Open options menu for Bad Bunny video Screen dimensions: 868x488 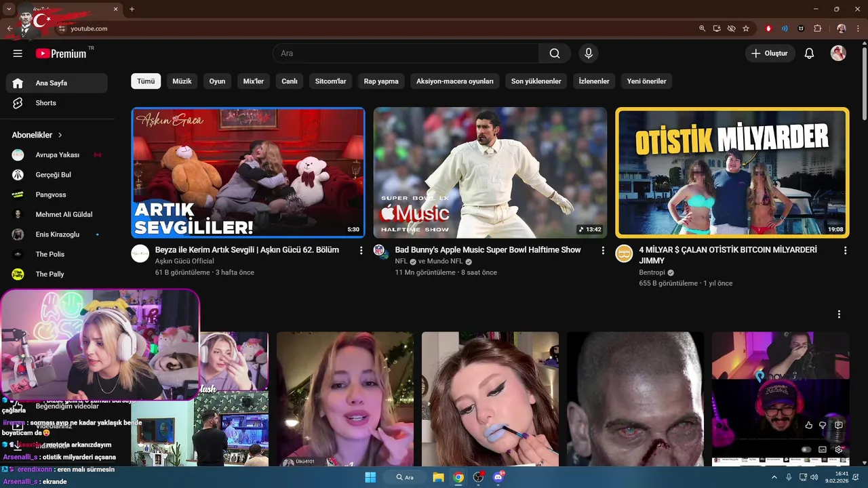(x=603, y=251)
